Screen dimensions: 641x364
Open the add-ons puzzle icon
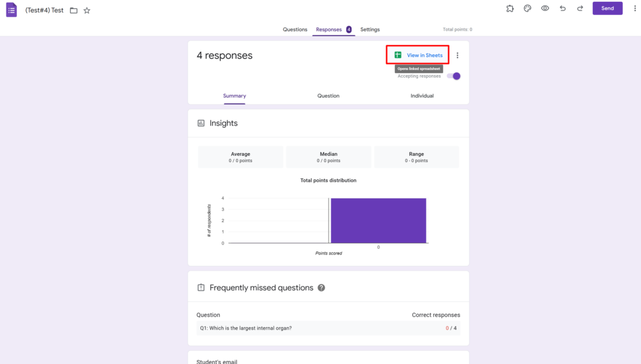pos(510,8)
